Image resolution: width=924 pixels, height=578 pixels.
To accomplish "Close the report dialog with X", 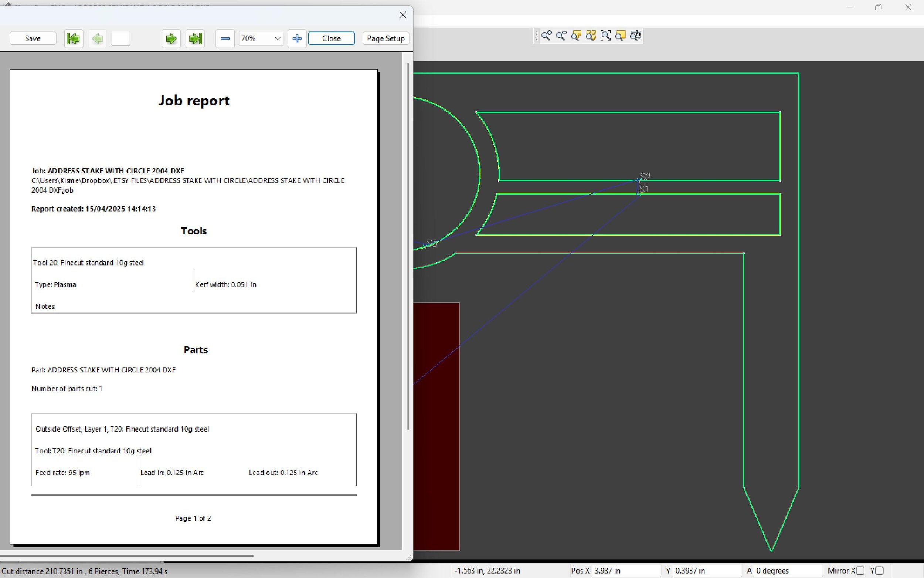I will click(402, 15).
